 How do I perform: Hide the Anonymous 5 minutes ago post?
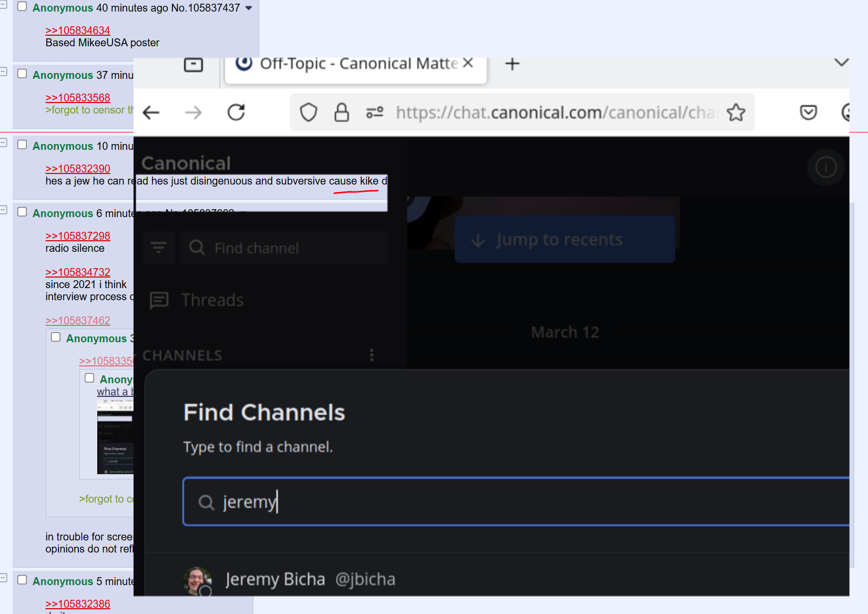point(3,578)
